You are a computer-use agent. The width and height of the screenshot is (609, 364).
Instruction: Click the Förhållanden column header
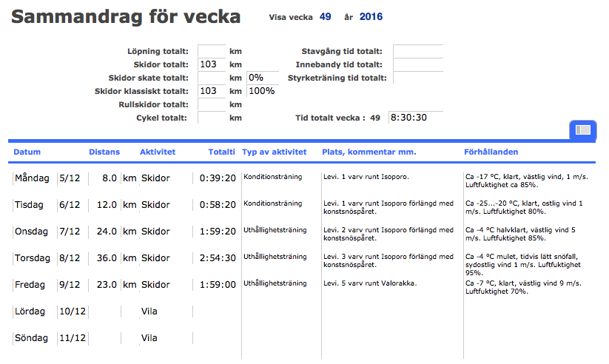point(491,152)
